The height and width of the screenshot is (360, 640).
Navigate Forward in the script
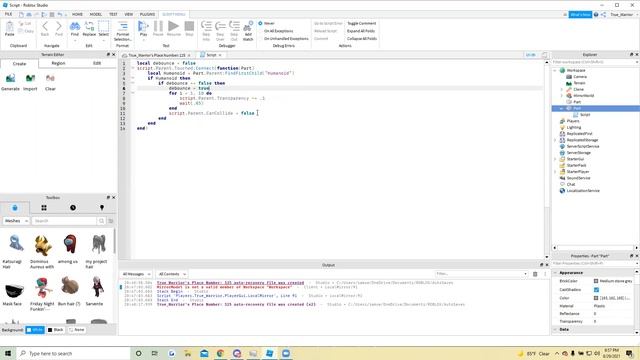(59, 28)
